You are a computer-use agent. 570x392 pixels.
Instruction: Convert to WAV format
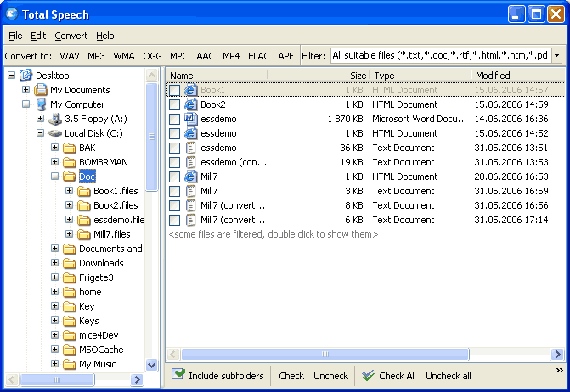pos(70,56)
